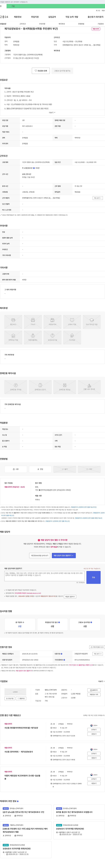
Task: Open 실업급여 menu
Action: coord(52,17)
